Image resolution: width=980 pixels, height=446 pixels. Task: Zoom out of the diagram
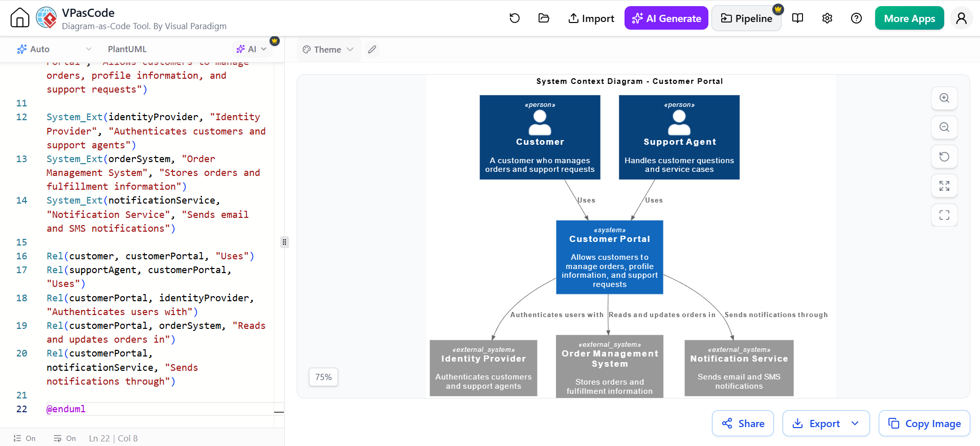tap(944, 127)
